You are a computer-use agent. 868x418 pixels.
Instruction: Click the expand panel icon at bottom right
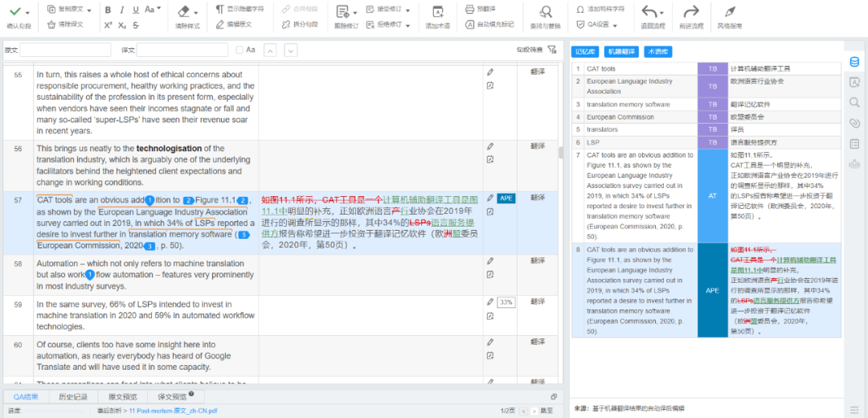(554, 396)
